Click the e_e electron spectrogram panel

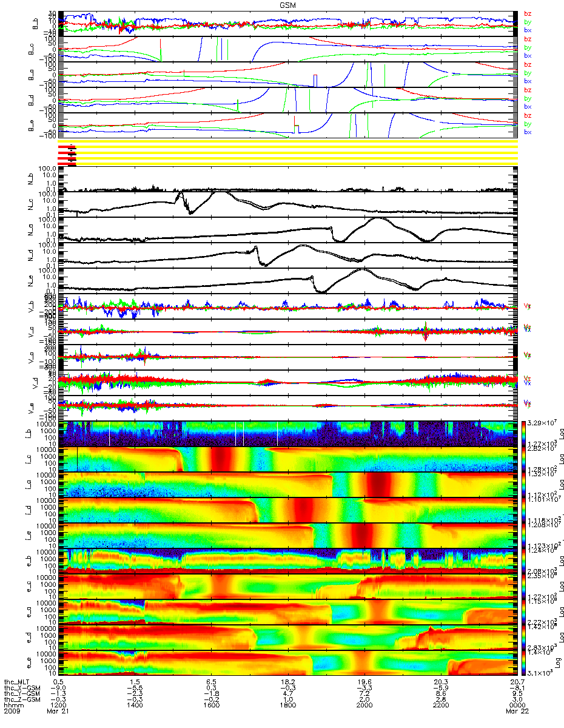(287, 663)
